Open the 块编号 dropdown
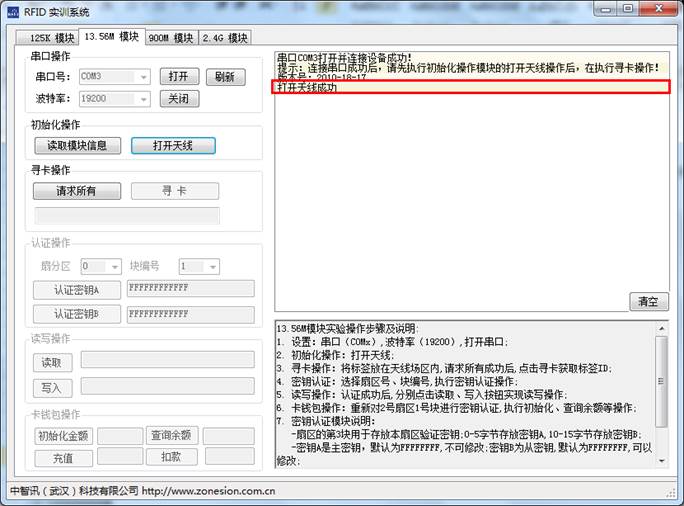The height and width of the screenshot is (506, 684). [x=212, y=266]
